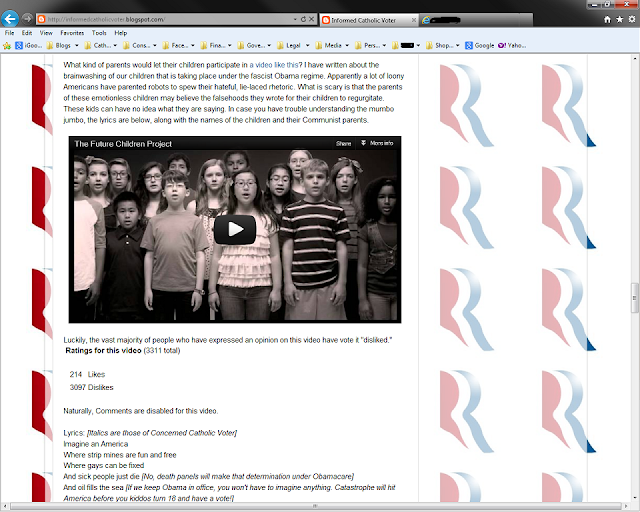
Task: Click the vertical scrollbar thumb
Action: pyautogui.click(x=635, y=298)
